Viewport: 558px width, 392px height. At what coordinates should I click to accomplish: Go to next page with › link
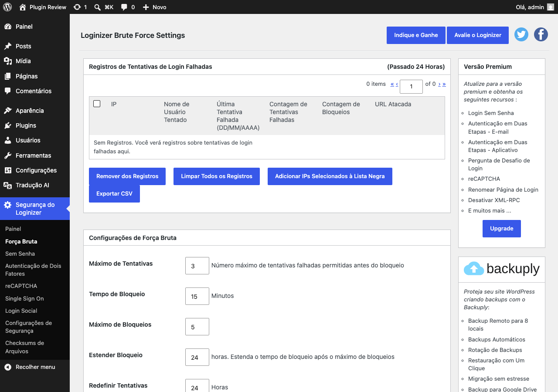(439, 84)
